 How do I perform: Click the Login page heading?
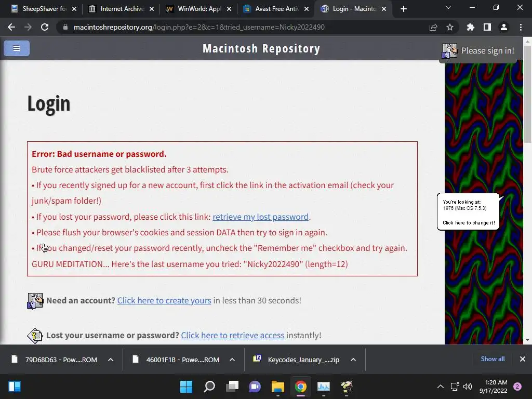click(49, 104)
